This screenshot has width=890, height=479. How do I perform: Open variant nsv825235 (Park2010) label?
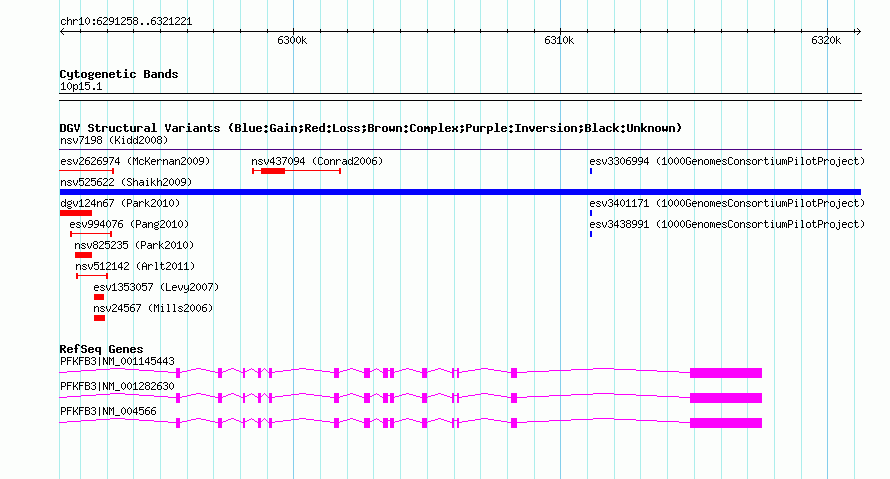click(x=134, y=245)
